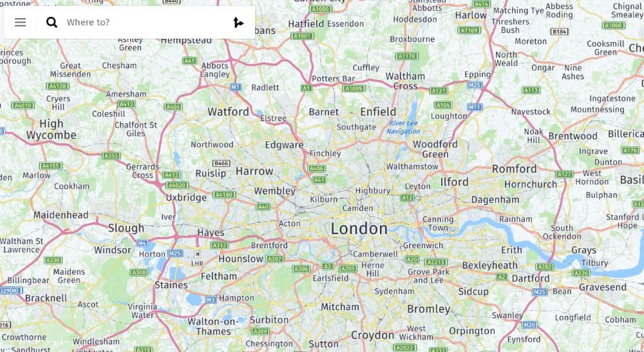Click the River Lee Navigation label
Viewport: 644px width, 352px height.
(403, 127)
